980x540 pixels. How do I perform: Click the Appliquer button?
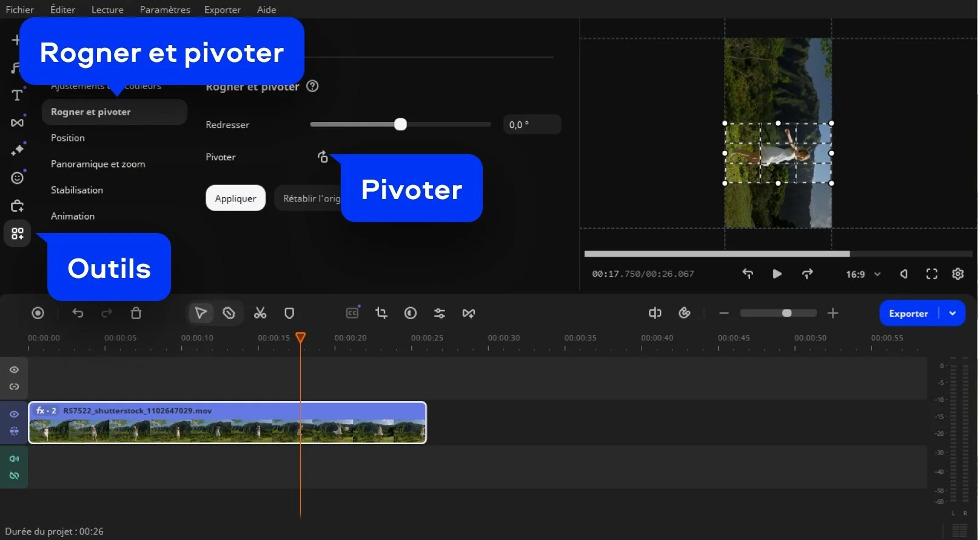click(235, 198)
